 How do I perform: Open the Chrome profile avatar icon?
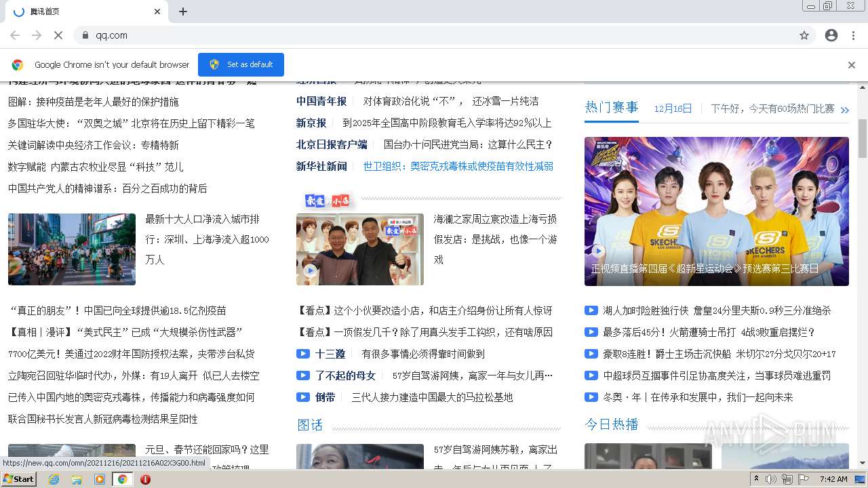tap(831, 35)
